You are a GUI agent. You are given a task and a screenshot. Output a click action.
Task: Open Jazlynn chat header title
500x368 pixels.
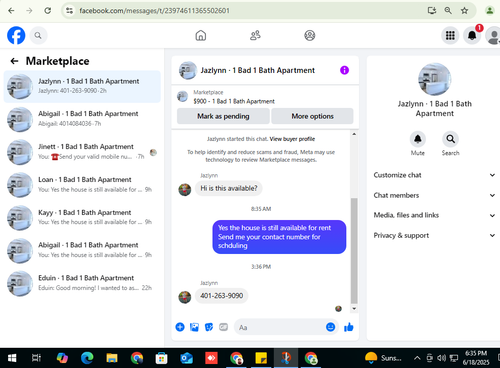257,70
